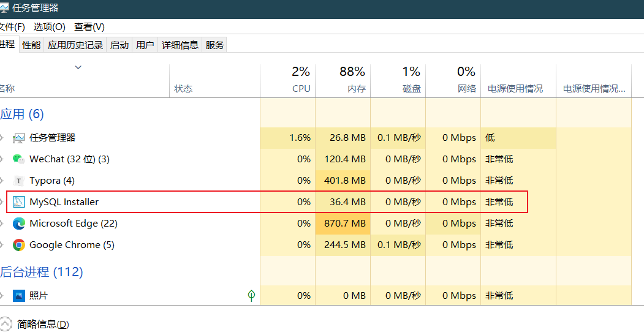Click the 26.8 MB memory cell
The width and height of the screenshot is (644, 335).
pos(343,138)
